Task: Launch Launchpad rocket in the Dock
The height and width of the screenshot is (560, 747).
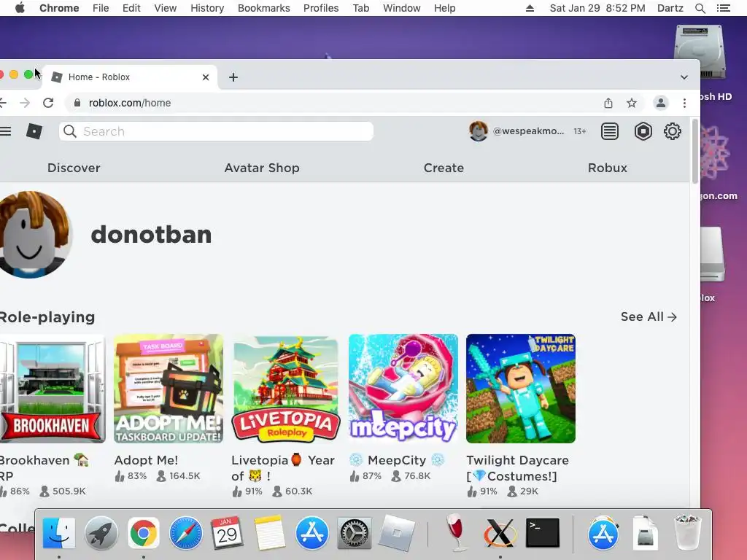Action: click(101, 533)
